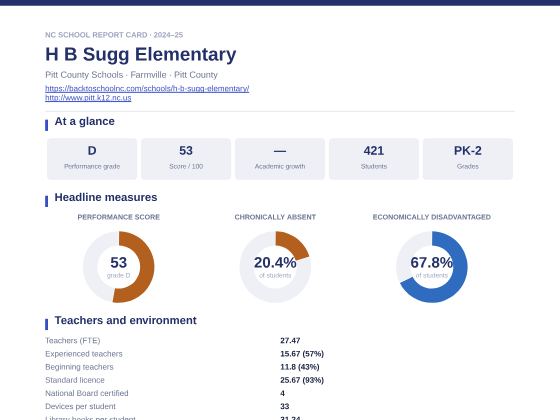Select the PK-2 Grades card

468,159
